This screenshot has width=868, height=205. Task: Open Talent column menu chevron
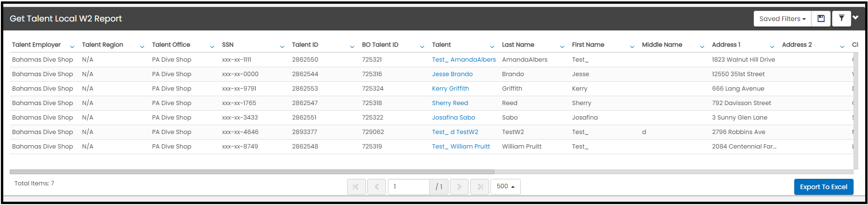point(492,47)
